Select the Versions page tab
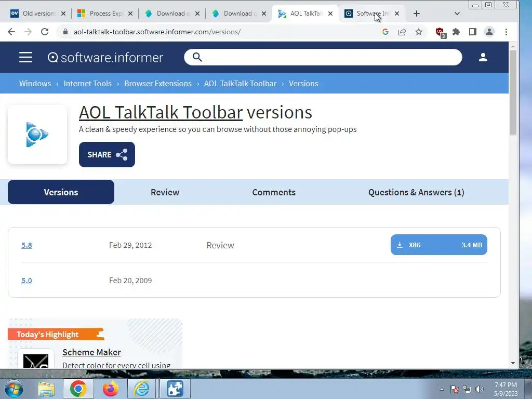Image resolution: width=532 pixels, height=399 pixels. 61,192
